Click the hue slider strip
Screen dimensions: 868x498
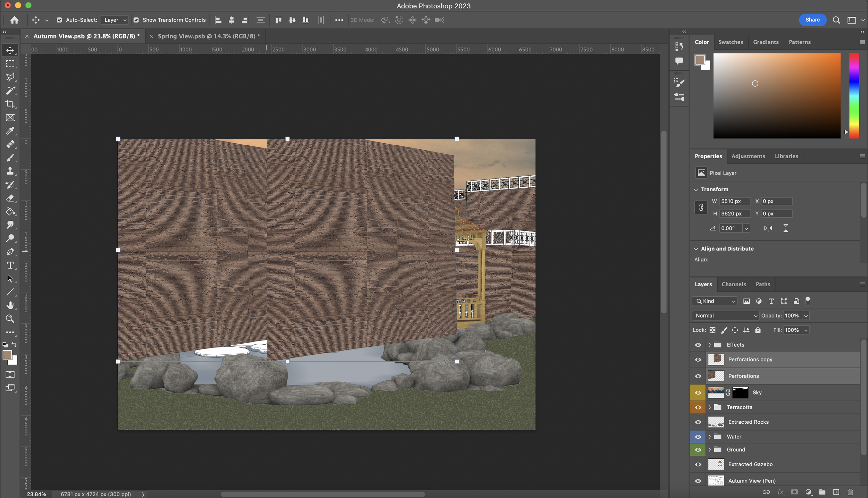854,96
